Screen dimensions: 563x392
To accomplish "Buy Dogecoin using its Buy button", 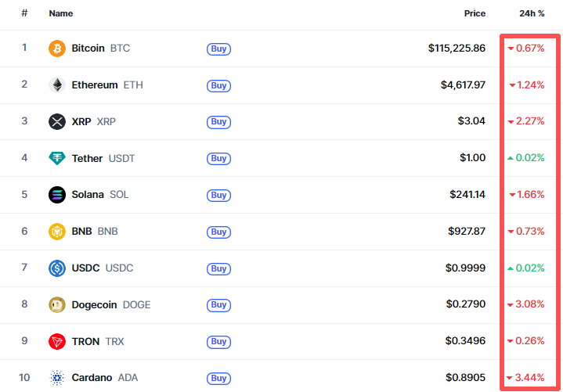I will point(219,305).
